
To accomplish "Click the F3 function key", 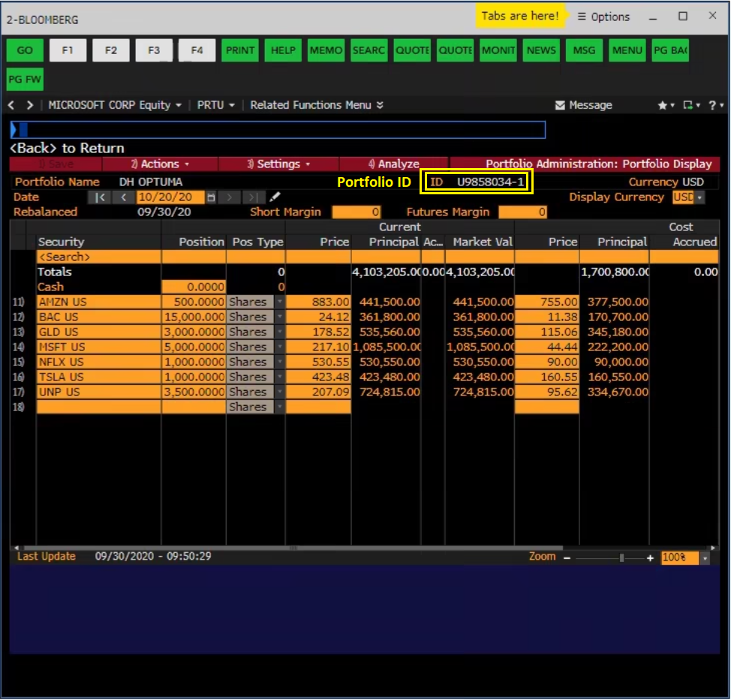I will pyautogui.click(x=154, y=50).
